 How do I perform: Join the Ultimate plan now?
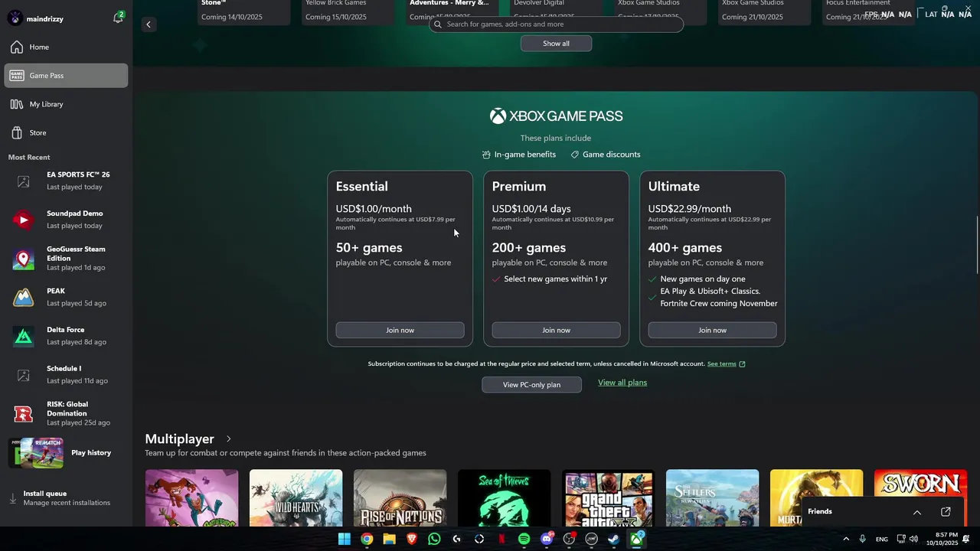712,330
